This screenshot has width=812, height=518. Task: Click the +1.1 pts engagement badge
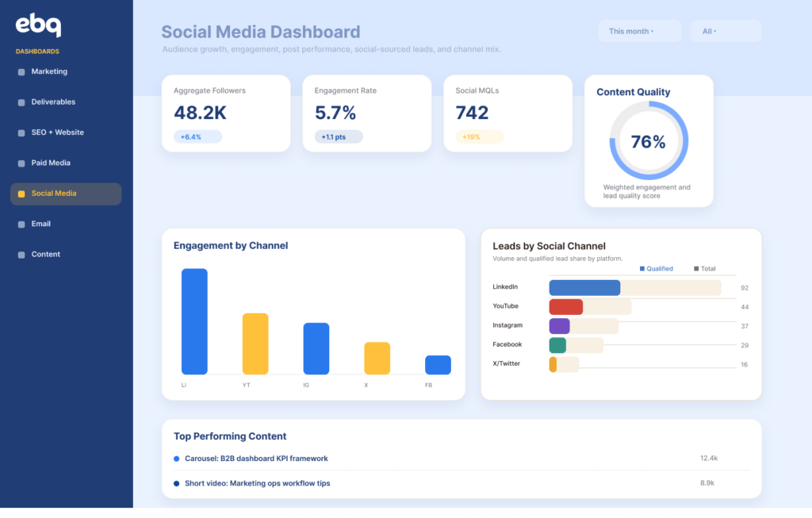339,136
